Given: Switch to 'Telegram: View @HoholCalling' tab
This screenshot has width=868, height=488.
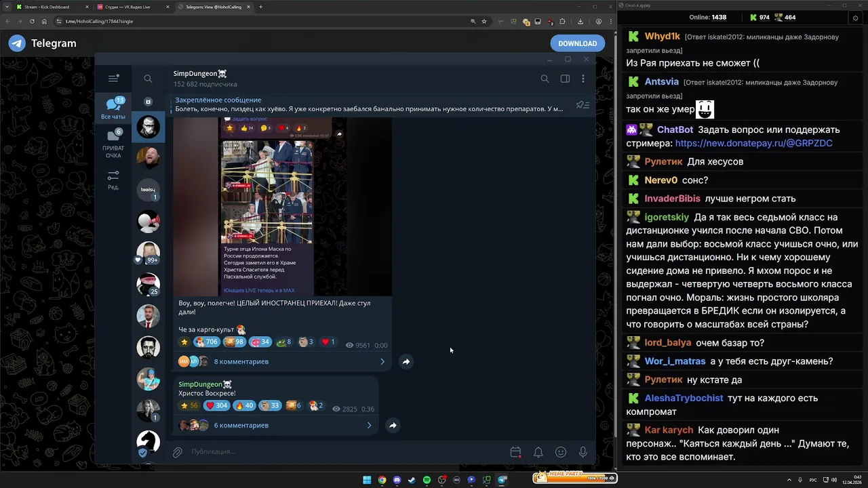Looking at the screenshot, I should [214, 7].
